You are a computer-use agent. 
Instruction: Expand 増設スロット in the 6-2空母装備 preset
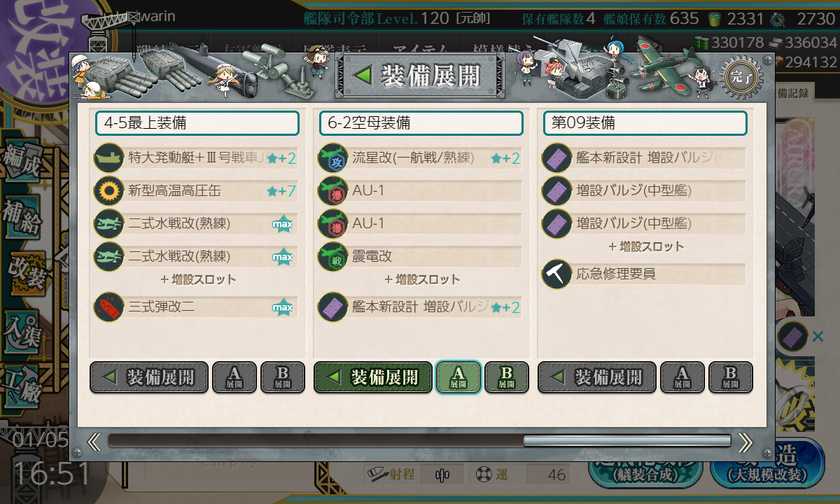point(422,279)
